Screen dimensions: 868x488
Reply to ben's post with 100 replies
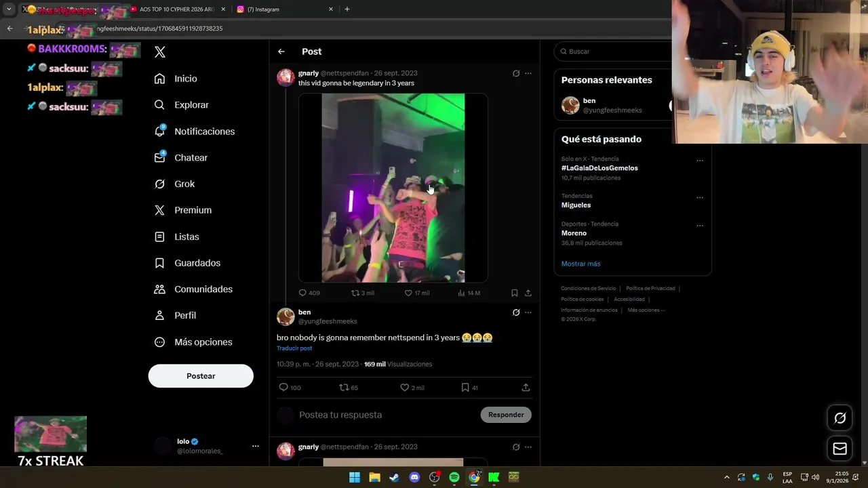click(290, 388)
